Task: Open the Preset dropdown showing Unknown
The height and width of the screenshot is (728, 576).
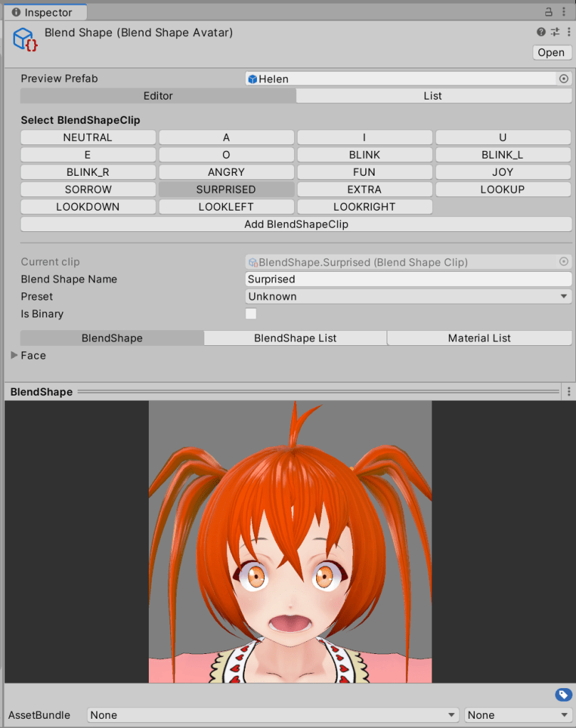Action: point(408,297)
